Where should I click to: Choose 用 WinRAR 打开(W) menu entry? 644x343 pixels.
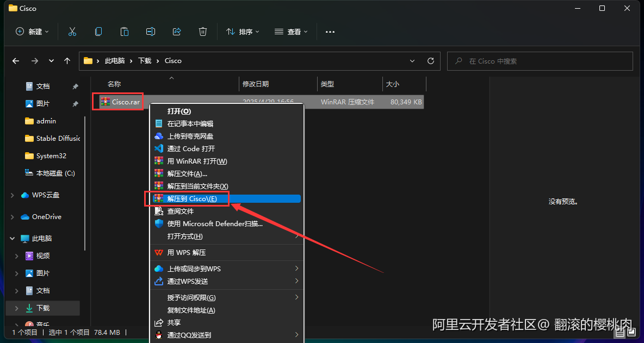[227, 161]
